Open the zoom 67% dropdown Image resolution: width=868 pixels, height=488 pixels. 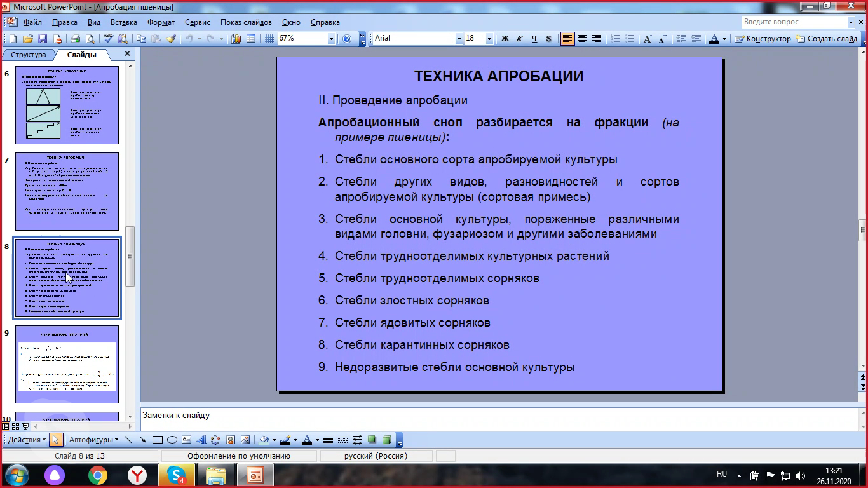[x=331, y=39]
